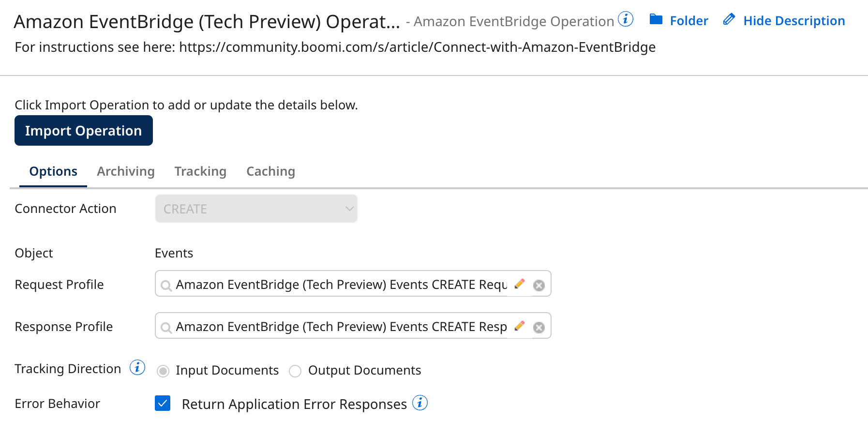Open the Connect-with-Amazon-EventBridge community link

(417, 47)
